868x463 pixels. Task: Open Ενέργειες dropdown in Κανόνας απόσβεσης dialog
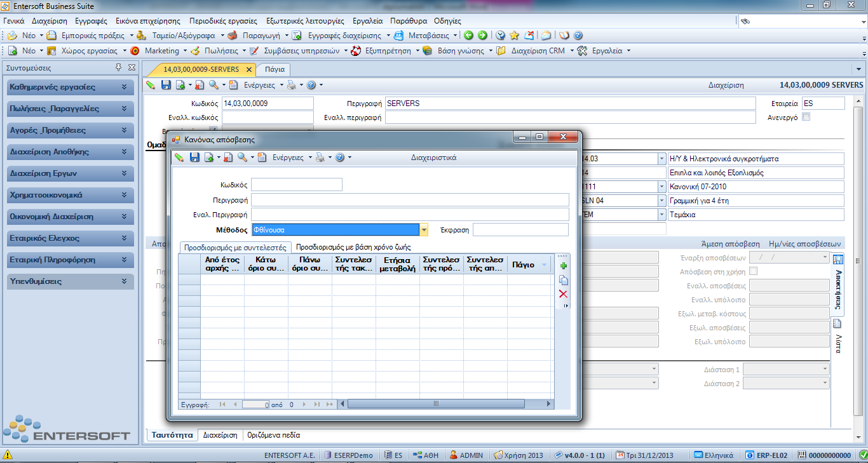tap(292, 158)
